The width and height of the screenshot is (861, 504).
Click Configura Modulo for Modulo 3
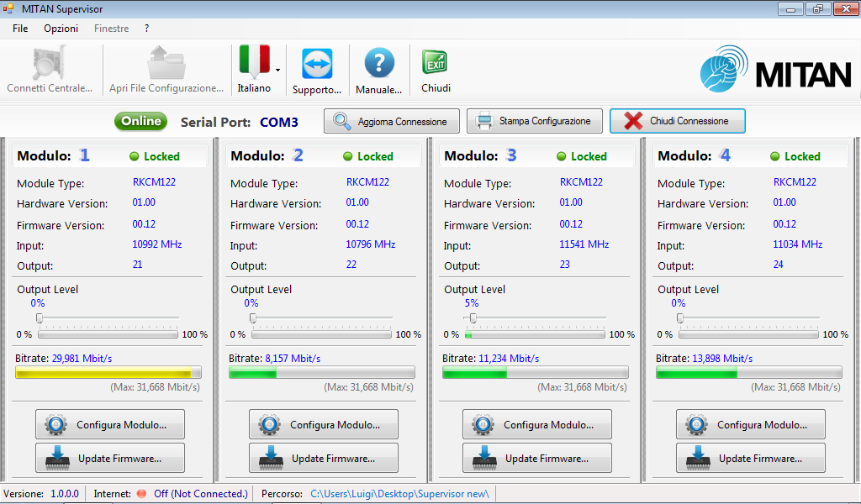click(x=537, y=424)
